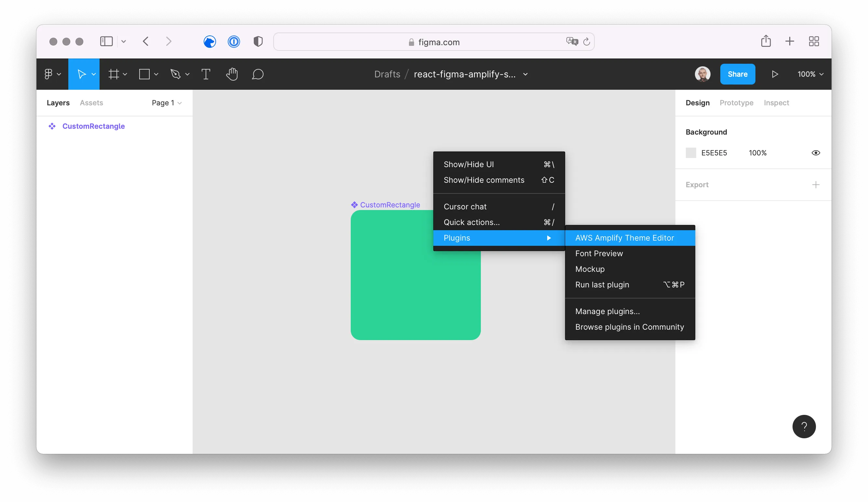Show or hide comments via the context menu
The image size is (868, 502).
484,180
